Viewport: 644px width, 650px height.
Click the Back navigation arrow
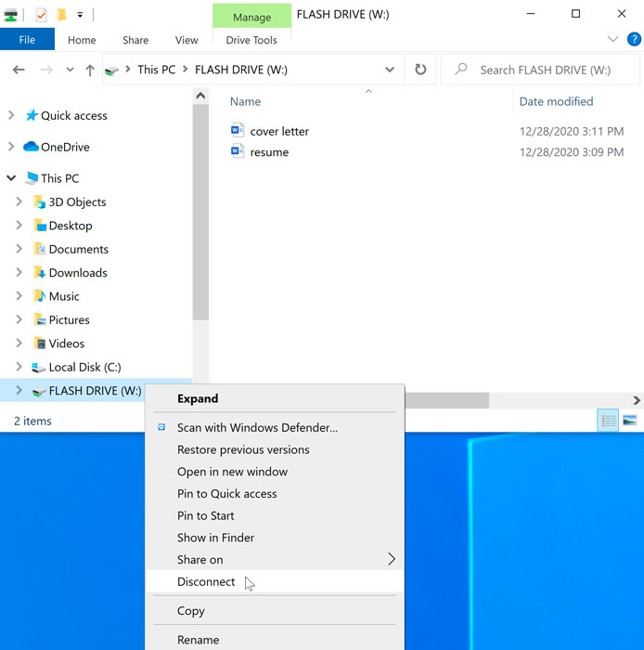tap(19, 70)
